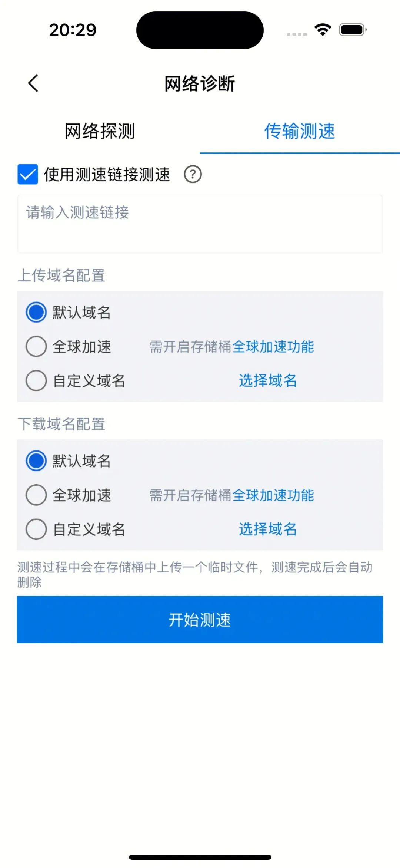Open 选择域名 link in upload section
Viewport: 400px width, 868px height.
(268, 380)
